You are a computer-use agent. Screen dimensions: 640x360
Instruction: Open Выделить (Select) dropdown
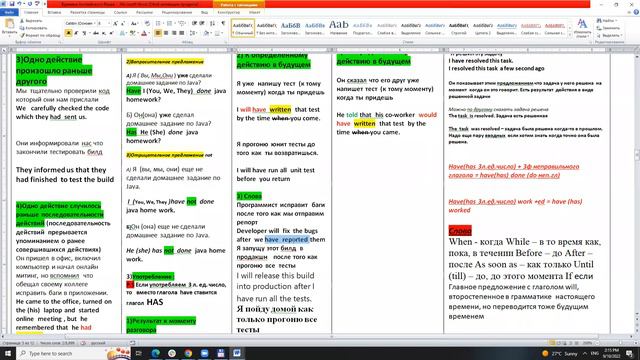click(609, 36)
